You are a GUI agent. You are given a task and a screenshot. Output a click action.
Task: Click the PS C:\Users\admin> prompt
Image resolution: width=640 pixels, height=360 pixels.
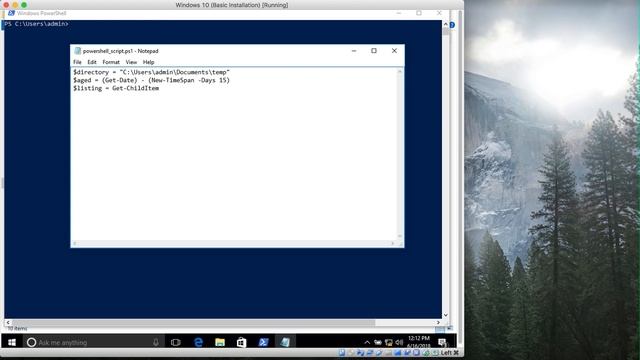[36, 24]
